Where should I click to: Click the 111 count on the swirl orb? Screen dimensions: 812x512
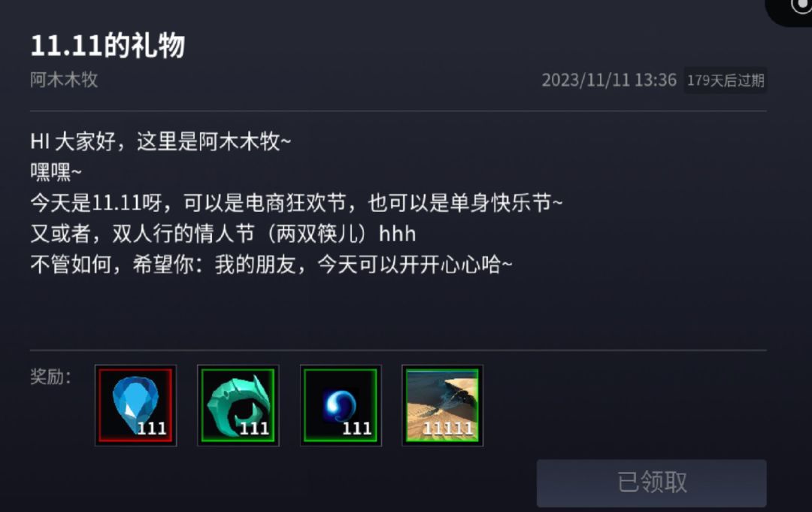(357, 429)
